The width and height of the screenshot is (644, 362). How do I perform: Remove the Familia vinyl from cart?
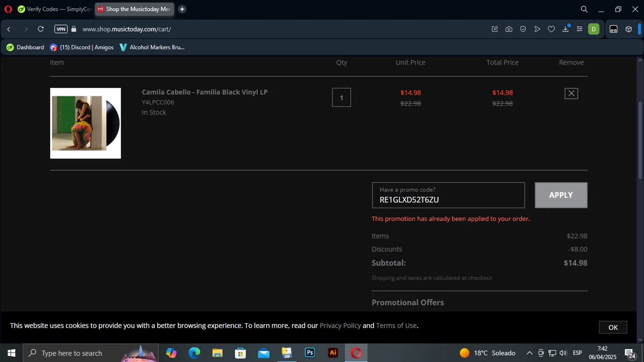571,93
